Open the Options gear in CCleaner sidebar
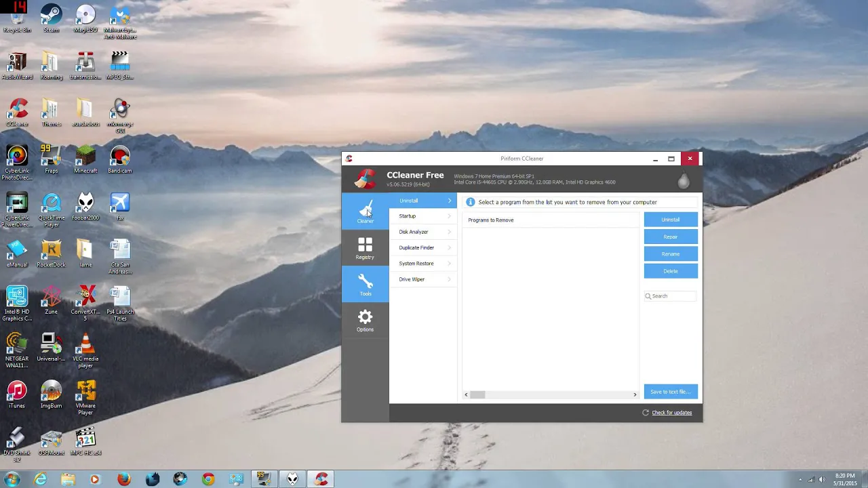This screenshot has height=488, width=868. coord(365,321)
